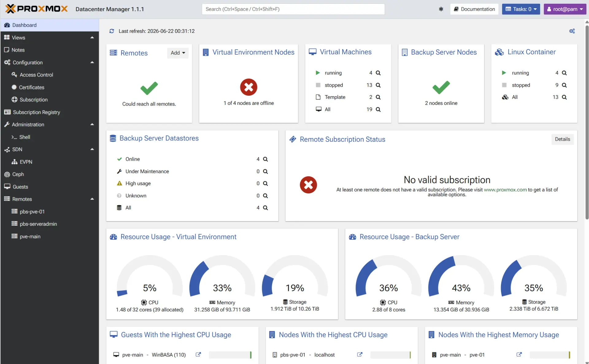Viewport: 589px width, 364px height.
Task: Search running virtual machines magnifier
Action: tap(378, 73)
